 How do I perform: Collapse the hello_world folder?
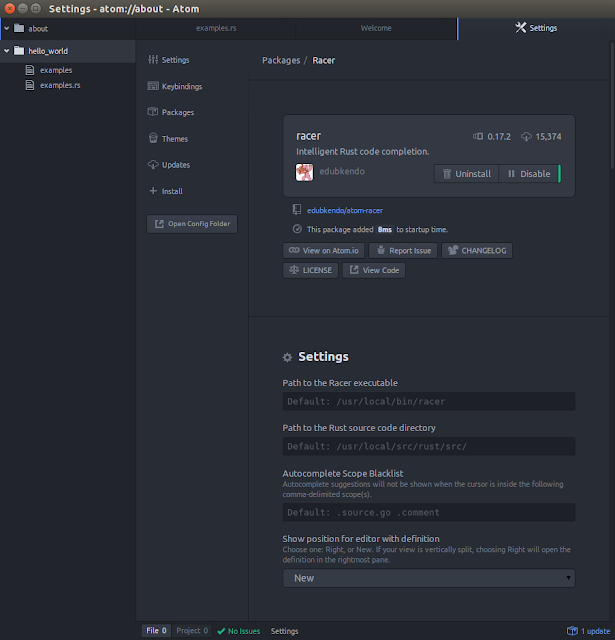pyautogui.click(x=7, y=51)
